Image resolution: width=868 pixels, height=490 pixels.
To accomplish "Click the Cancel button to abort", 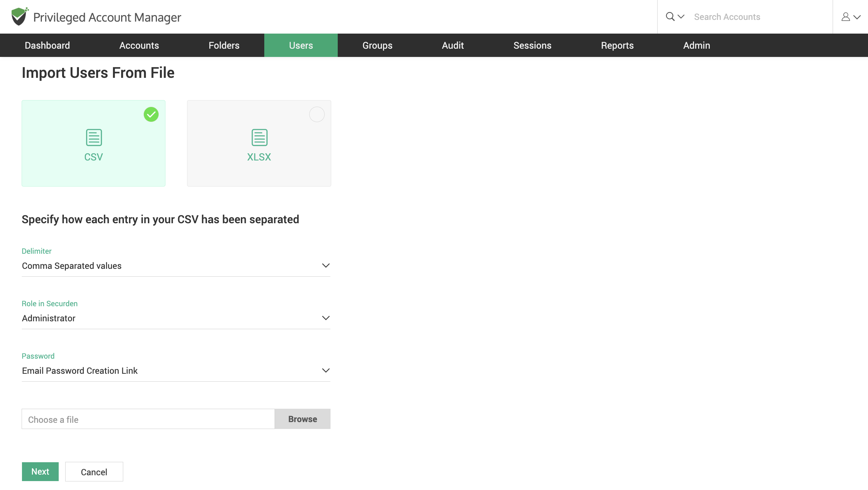I will [94, 471].
